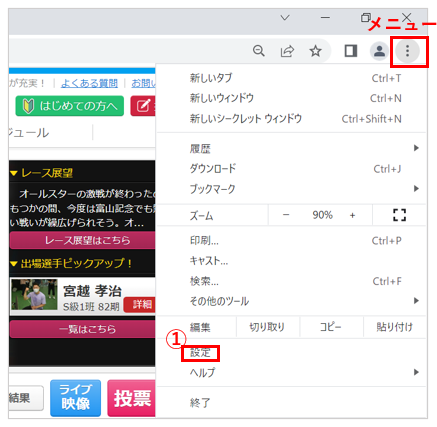This screenshot has height=427, width=437.
Task: Minimize the browser window
Action: (325, 17)
